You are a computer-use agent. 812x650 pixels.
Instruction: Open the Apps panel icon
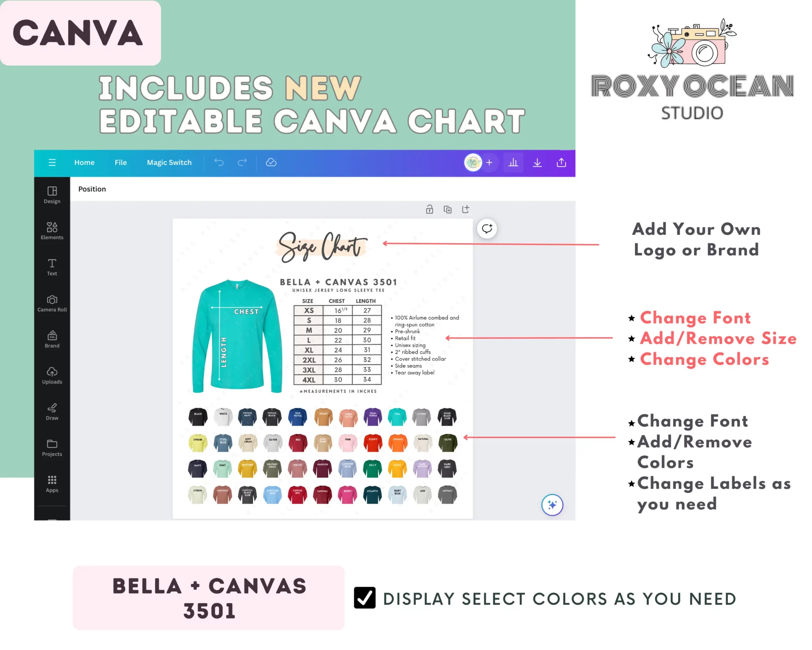(x=52, y=483)
